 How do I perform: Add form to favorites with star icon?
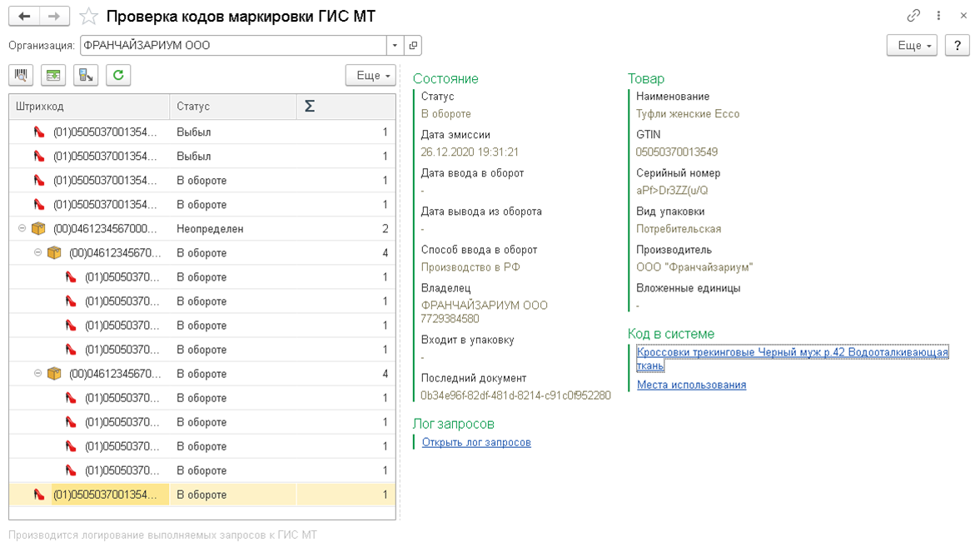pos(89,17)
